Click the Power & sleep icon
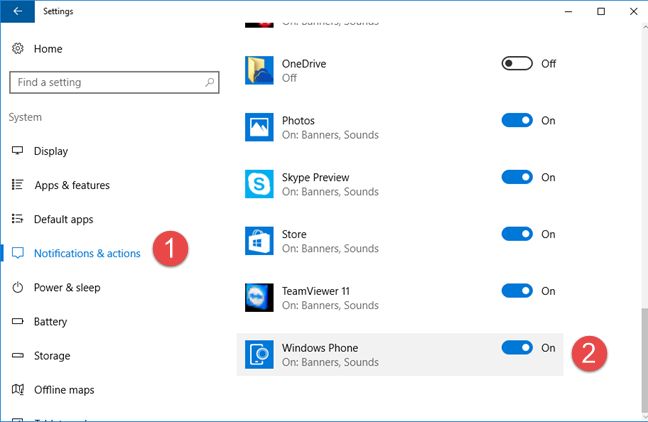This screenshot has width=648, height=422. pyautogui.click(x=17, y=287)
